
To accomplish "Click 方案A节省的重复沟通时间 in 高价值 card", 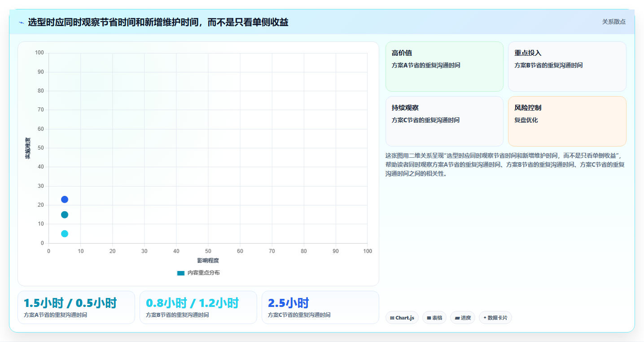I will click(426, 65).
